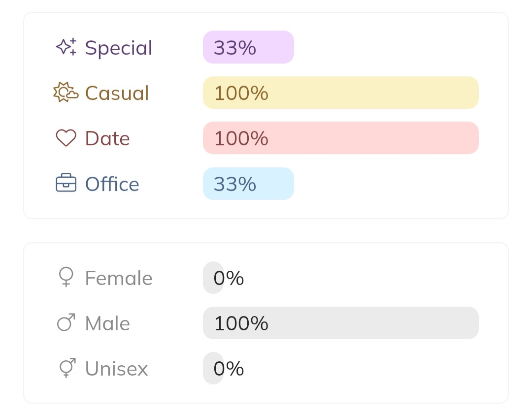The height and width of the screenshot is (412, 532).
Task: Select the Special occasion label
Action: [x=118, y=48]
